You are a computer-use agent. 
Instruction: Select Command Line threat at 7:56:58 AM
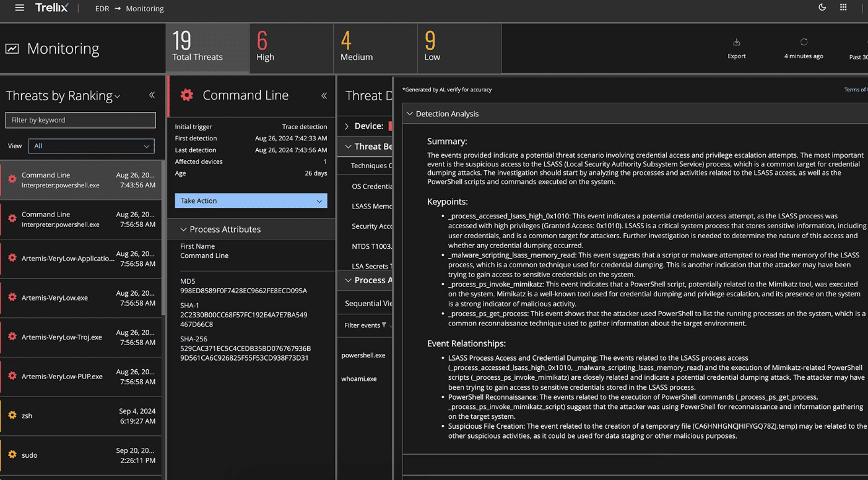coord(81,220)
